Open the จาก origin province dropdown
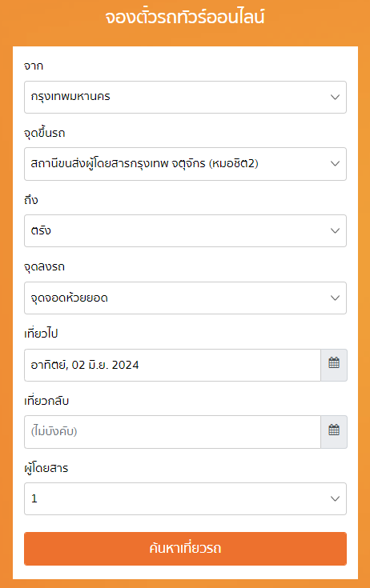Viewport: 370px width, 588px height. point(185,97)
